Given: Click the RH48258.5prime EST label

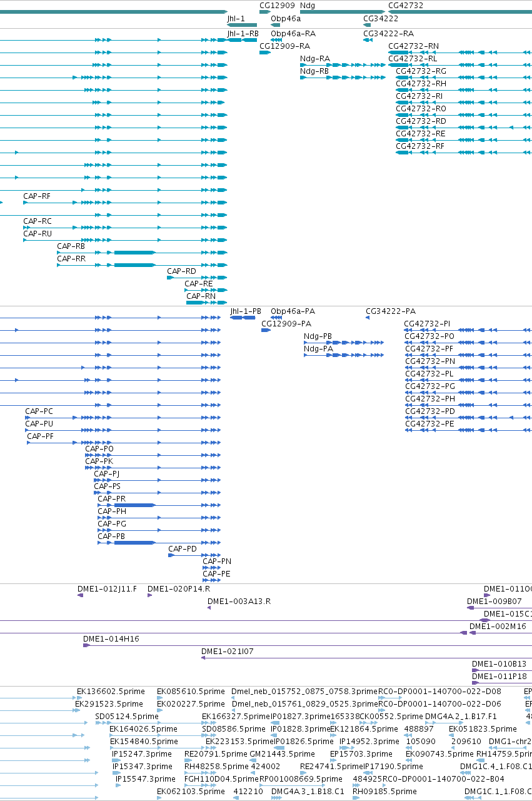Looking at the screenshot, I should coord(217,767).
